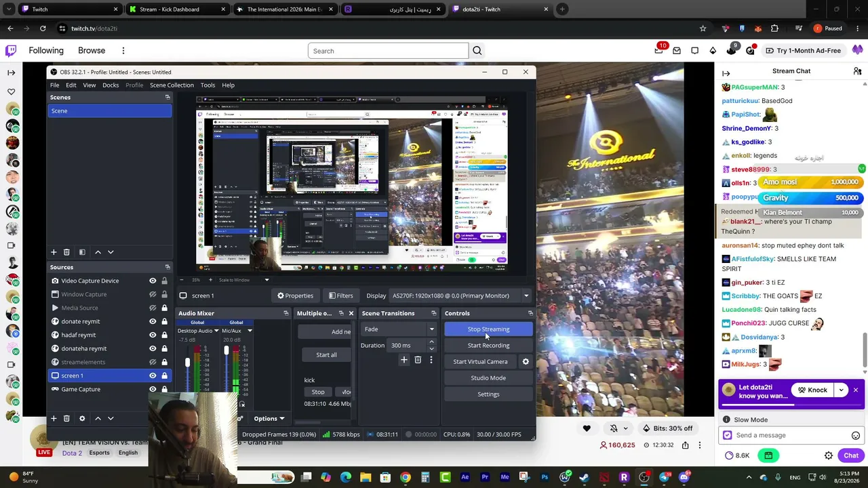The image size is (868, 488).
Task: Hide the donate reymit source
Action: (153, 321)
